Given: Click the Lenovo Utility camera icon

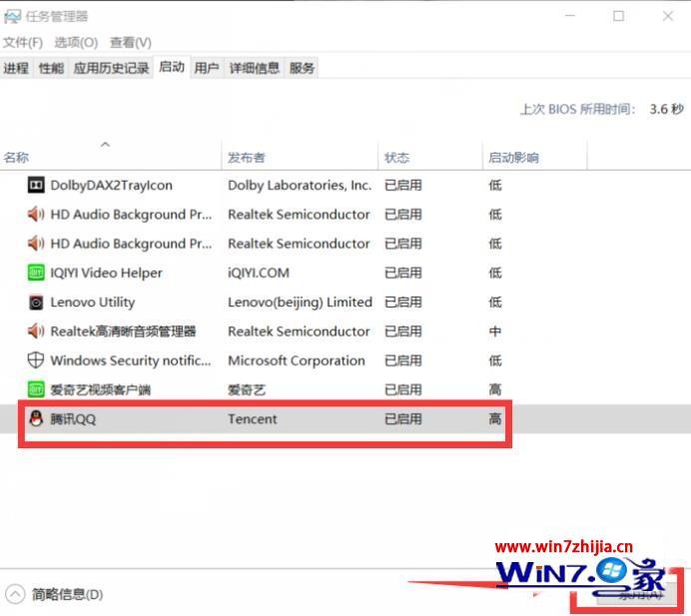Looking at the screenshot, I should [36, 303].
